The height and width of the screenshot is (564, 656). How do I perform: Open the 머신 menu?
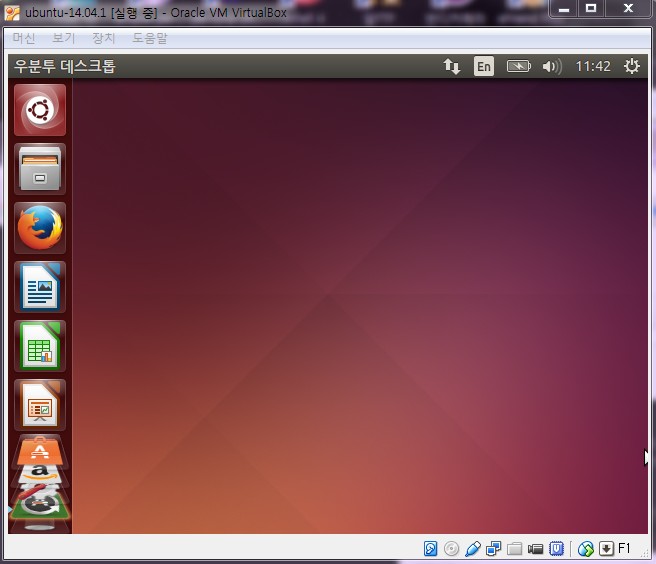pos(24,38)
